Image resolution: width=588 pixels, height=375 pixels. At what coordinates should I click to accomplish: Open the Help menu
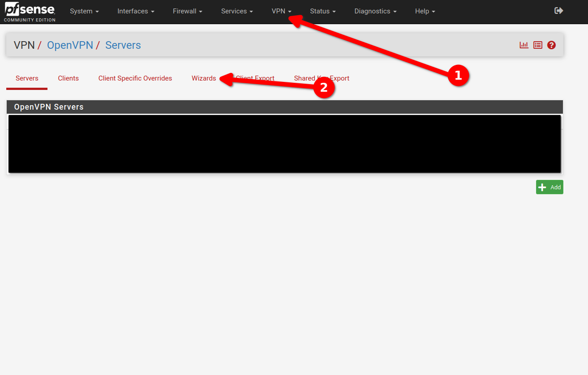tap(425, 11)
